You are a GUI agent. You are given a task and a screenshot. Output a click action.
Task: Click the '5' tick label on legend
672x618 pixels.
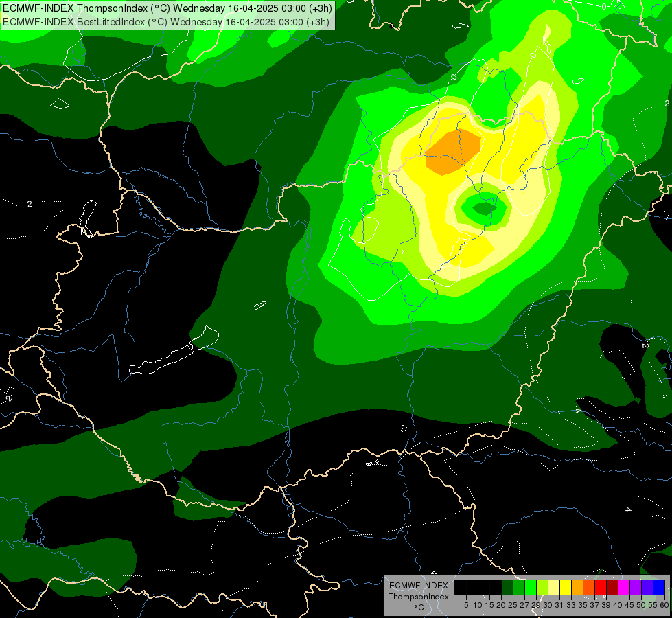click(x=466, y=605)
